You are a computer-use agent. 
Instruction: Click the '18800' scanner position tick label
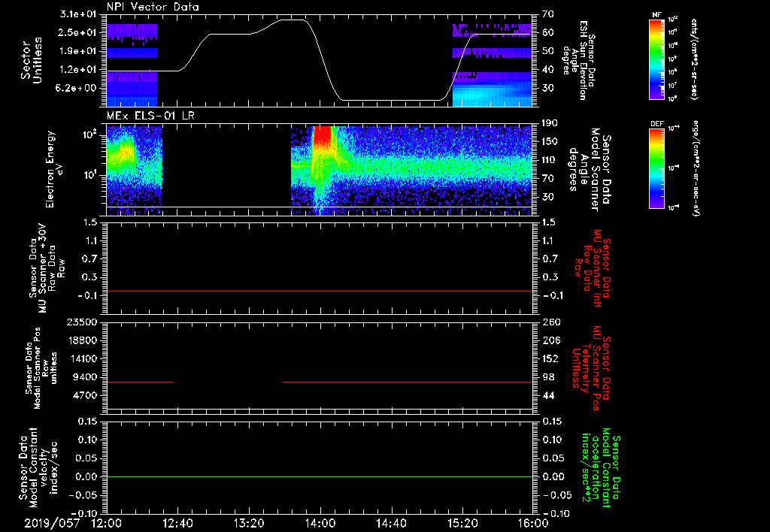pyautogui.click(x=82, y=340)
